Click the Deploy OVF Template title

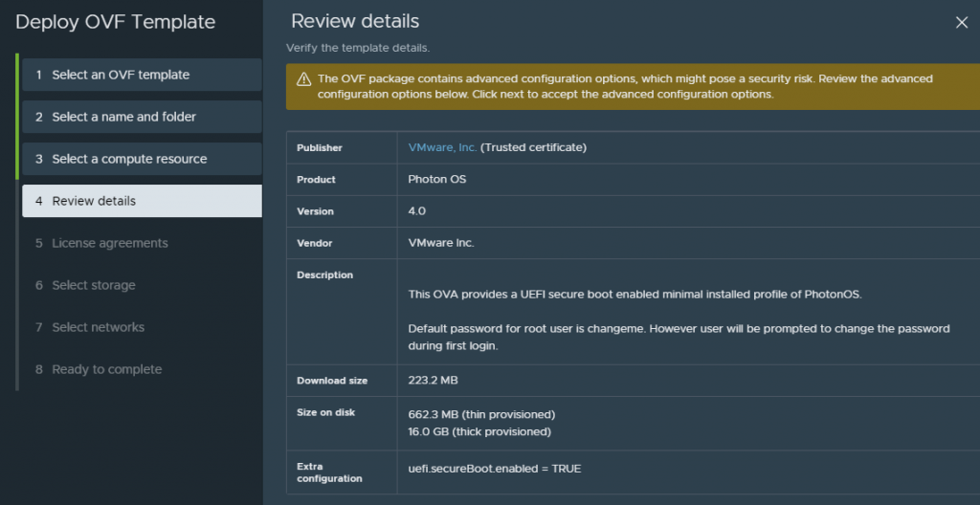click(116, 22)
